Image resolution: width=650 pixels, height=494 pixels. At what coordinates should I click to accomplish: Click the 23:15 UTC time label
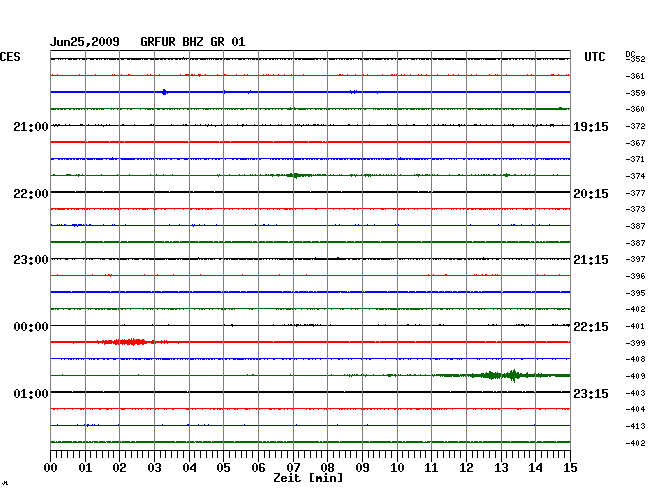click(x=591, y=393)
